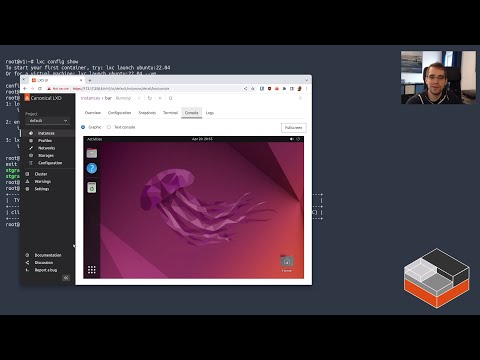
Task: Select the LXD UI browser tab
Action: click(57, 80)
